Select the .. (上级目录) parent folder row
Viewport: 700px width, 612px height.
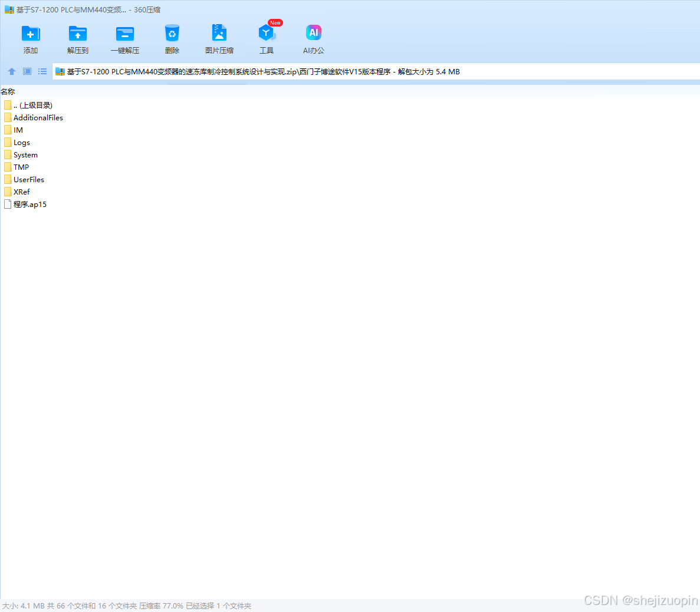tap(28, 106)
